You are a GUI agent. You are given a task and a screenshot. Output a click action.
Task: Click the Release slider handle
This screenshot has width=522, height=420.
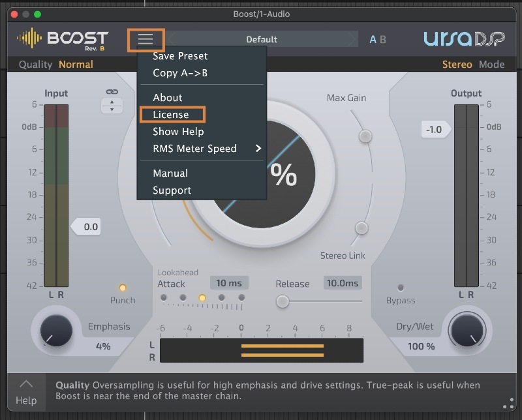coord(283,301)
